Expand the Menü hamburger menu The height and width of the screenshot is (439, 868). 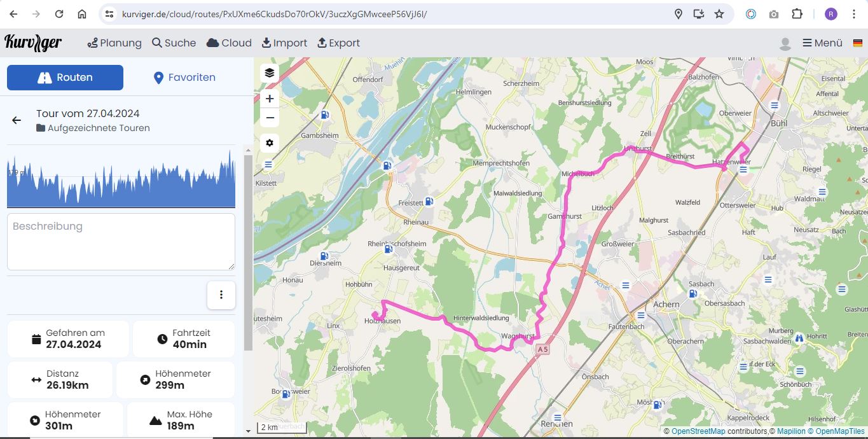[x=822, y=43]
